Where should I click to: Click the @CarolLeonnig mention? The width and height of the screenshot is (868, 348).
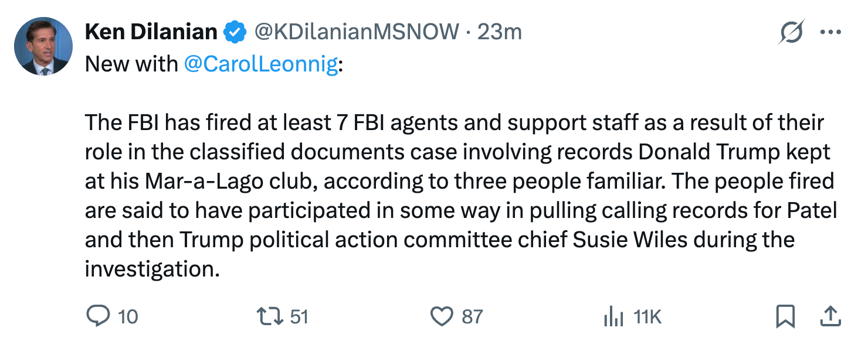point(261,63)
